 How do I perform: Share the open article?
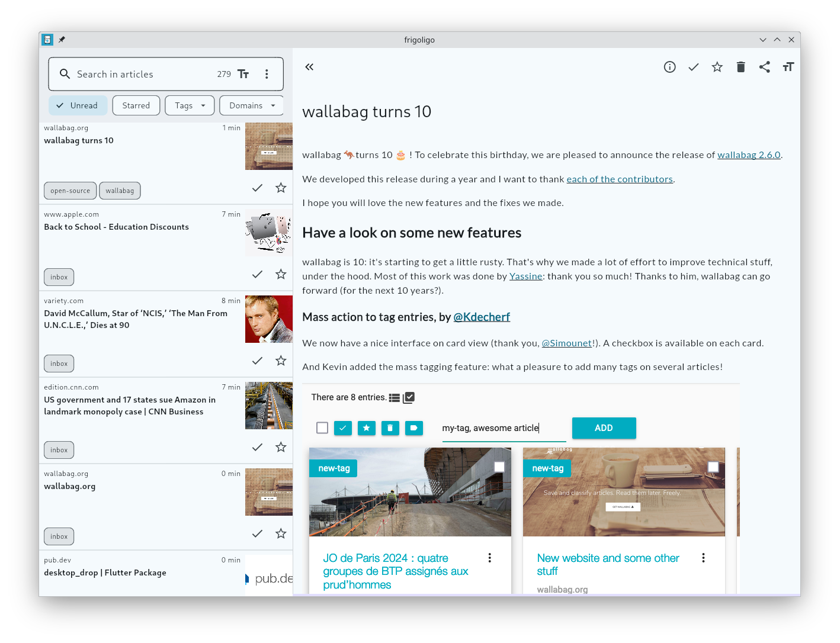[764, 67]
